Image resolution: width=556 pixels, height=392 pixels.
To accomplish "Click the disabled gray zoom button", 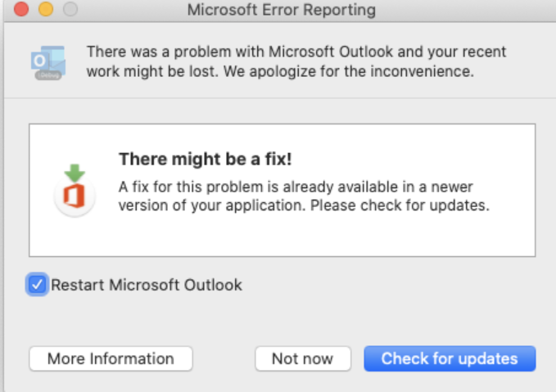I will point(70,11).
